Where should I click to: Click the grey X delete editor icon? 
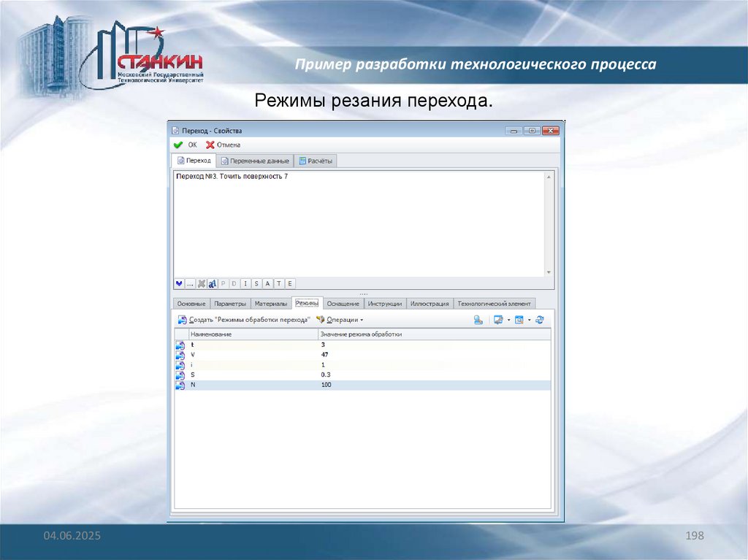coord(202,284)
